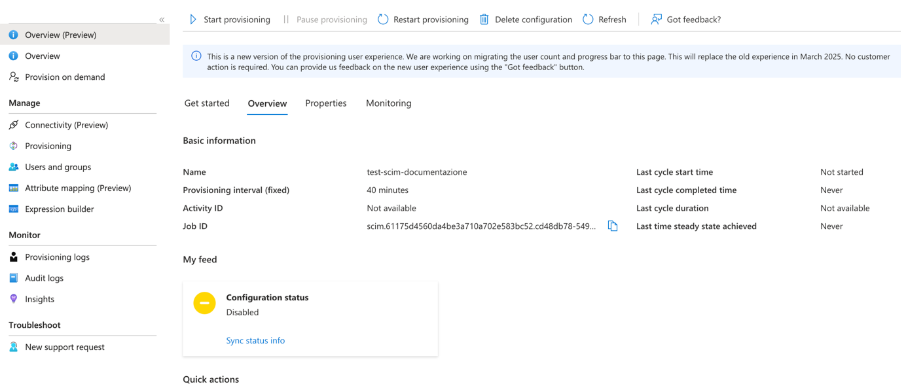Click the Refresh button label

tap(613, 20)
